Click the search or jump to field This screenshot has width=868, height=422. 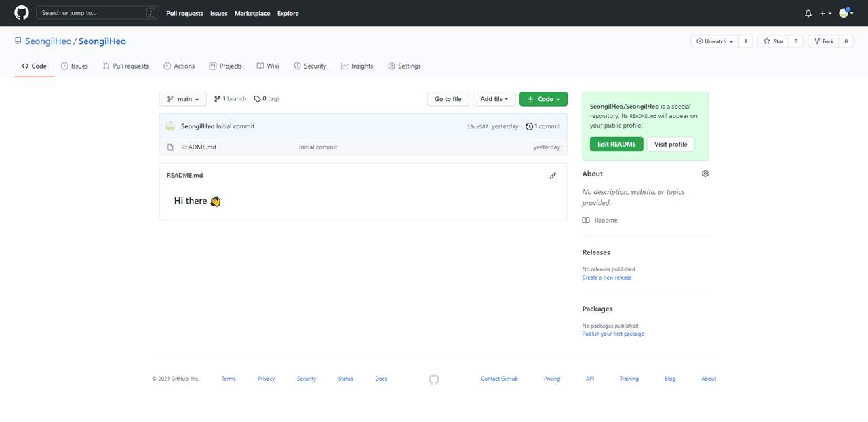(96, 13)
